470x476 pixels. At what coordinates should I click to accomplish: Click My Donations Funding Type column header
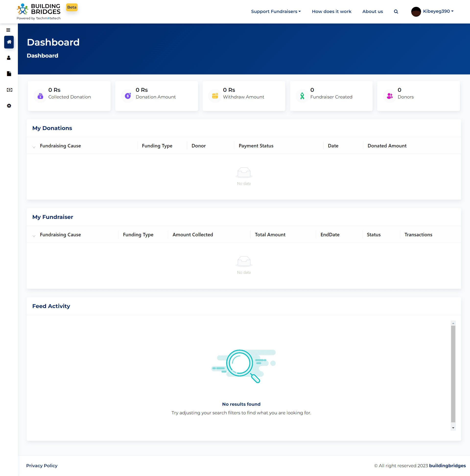(157, 146)
